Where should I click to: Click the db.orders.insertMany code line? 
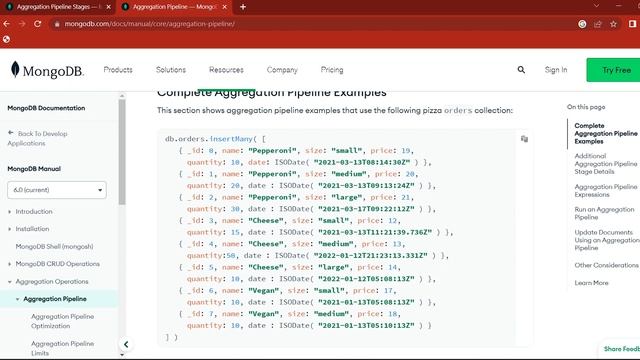pyautogui.click(x=215, y=139)
